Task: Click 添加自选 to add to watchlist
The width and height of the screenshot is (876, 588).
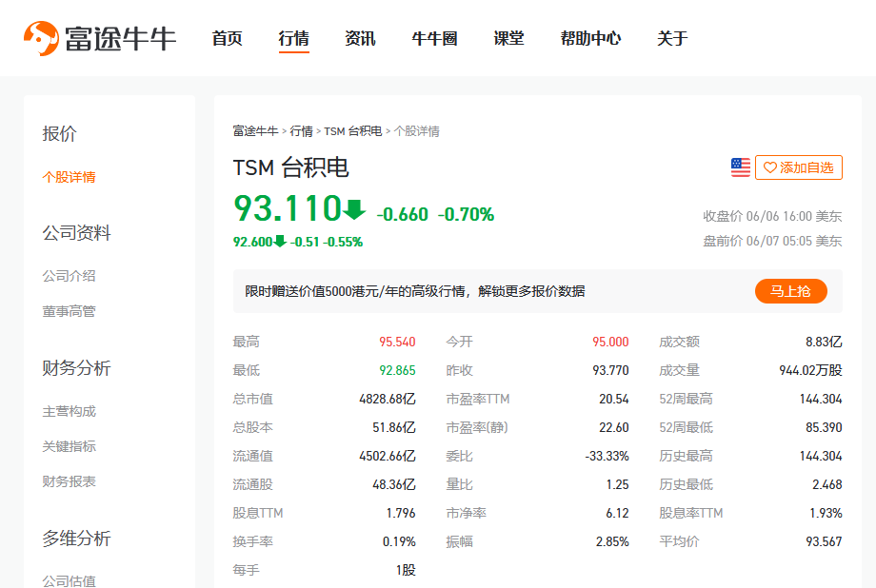Action: click(797, 167)
